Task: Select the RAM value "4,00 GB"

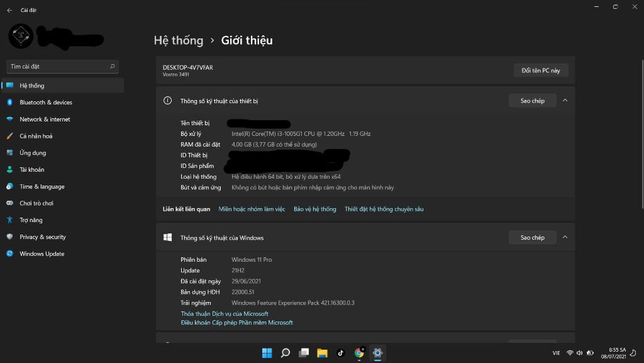Action: (241, 145)
